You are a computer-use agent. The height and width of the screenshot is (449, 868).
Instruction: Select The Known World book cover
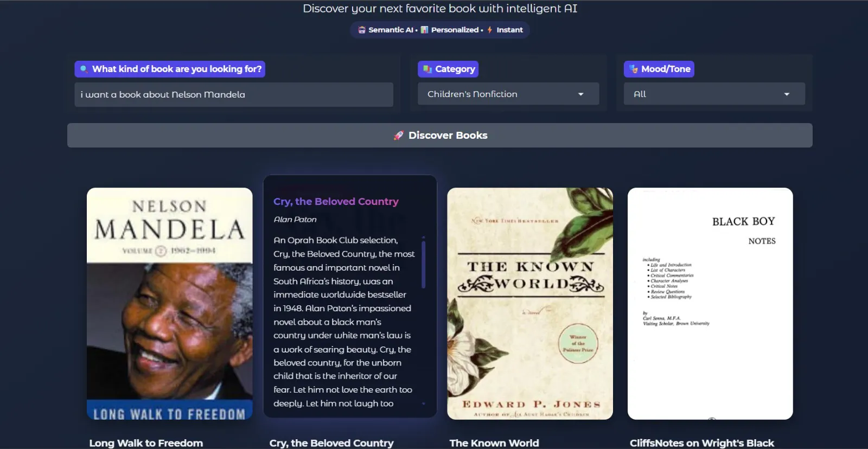530,304
